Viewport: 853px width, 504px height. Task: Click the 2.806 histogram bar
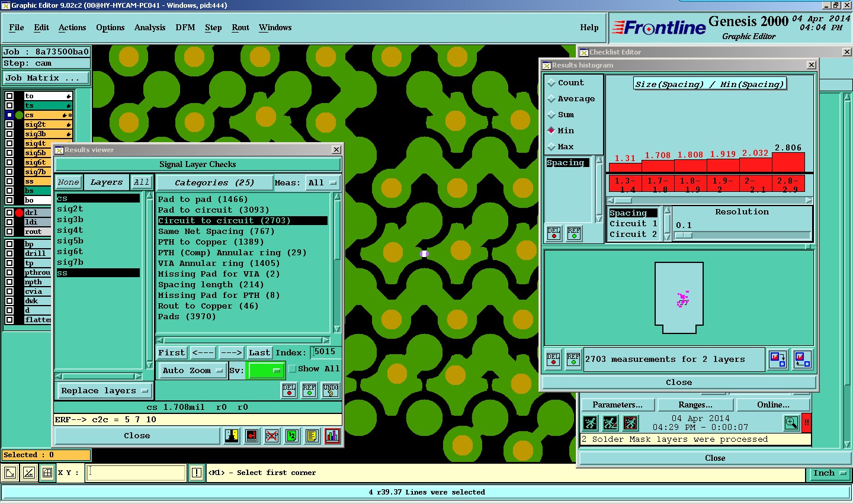point(788,162)
